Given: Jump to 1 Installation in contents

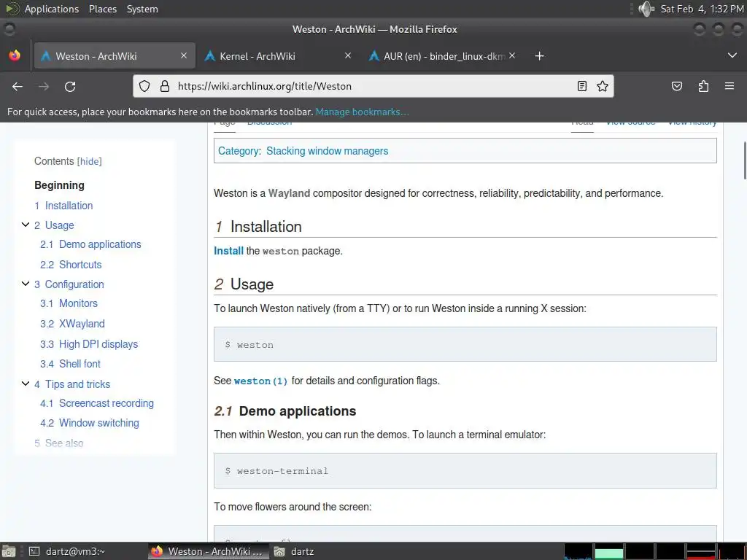Looking at the screenshot, I should 63,206.
